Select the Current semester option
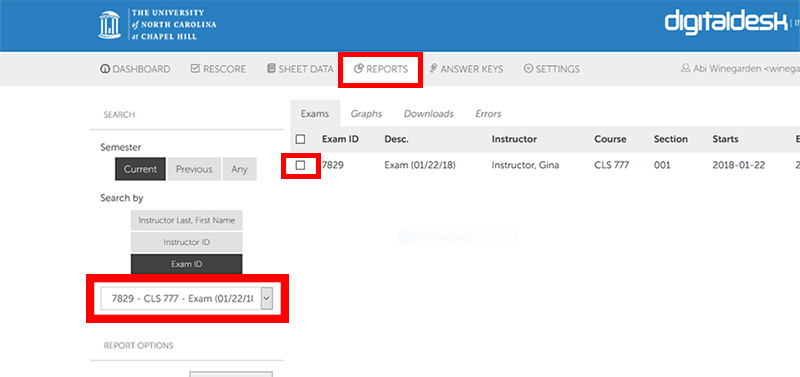The height and width of the screenshot is (377, 800). point(140,169)
